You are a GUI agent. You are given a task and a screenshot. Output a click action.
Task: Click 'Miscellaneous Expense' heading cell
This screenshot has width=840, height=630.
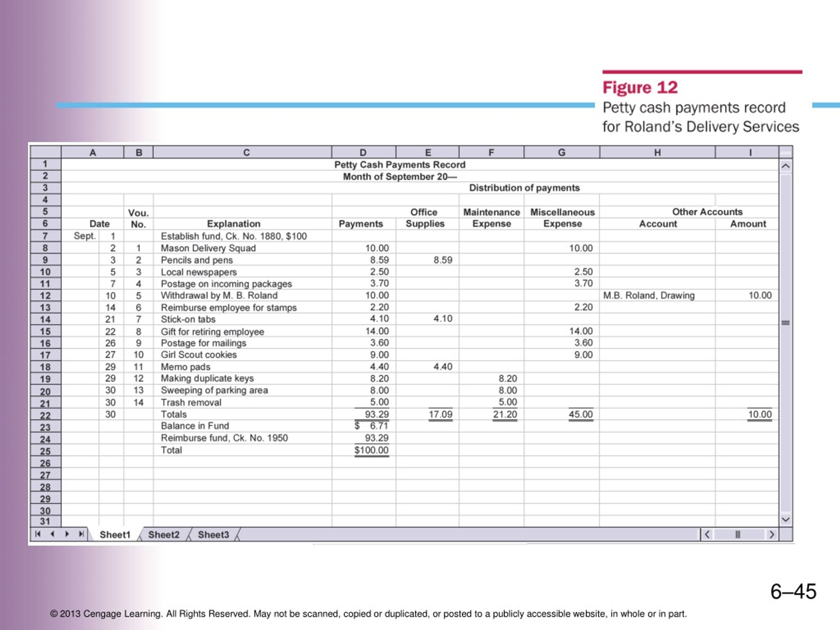(562, 218)
